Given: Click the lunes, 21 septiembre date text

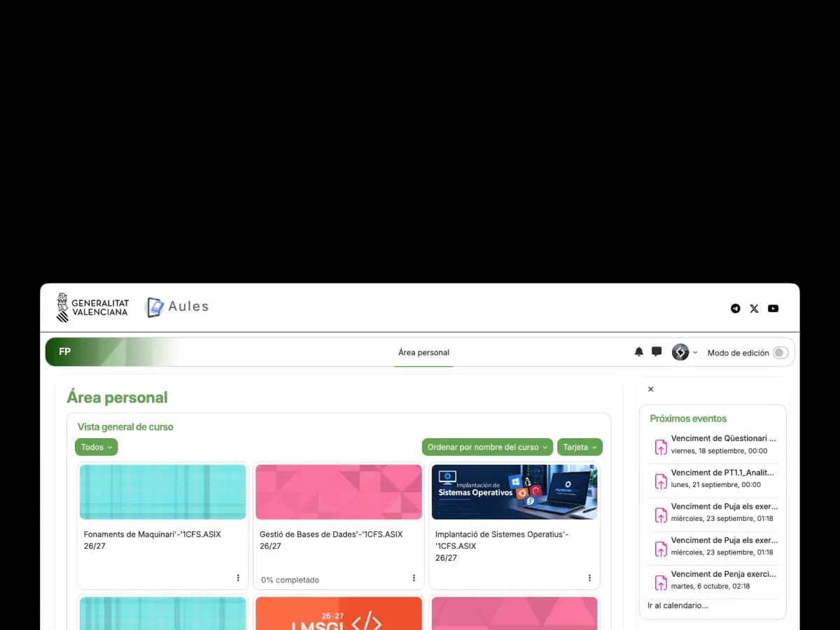Looking at the screenshot, I should (715, 485).
